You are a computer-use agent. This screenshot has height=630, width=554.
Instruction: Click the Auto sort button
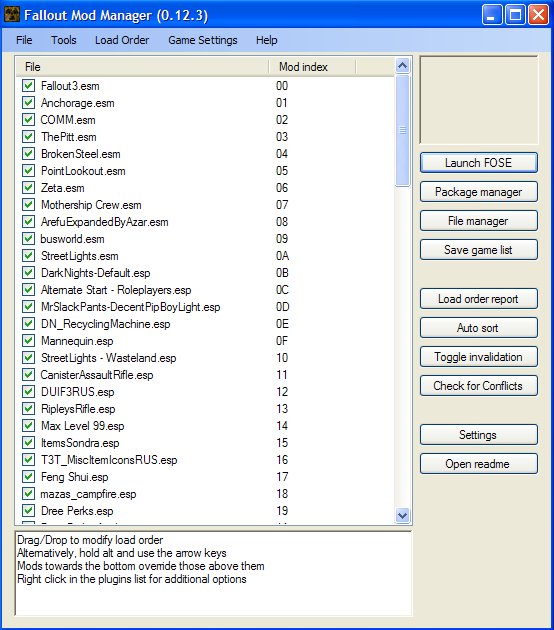[x=478, y=328]
